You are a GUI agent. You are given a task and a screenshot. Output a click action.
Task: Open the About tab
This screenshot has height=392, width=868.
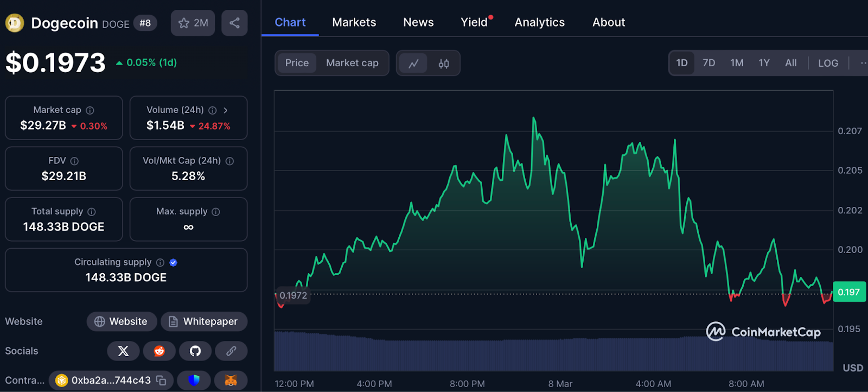pyautogui.click(x=609, y=22)
